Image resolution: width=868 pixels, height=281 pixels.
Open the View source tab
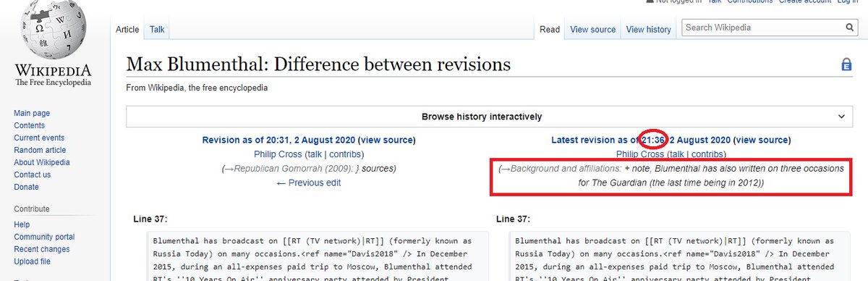click(592, 30)
